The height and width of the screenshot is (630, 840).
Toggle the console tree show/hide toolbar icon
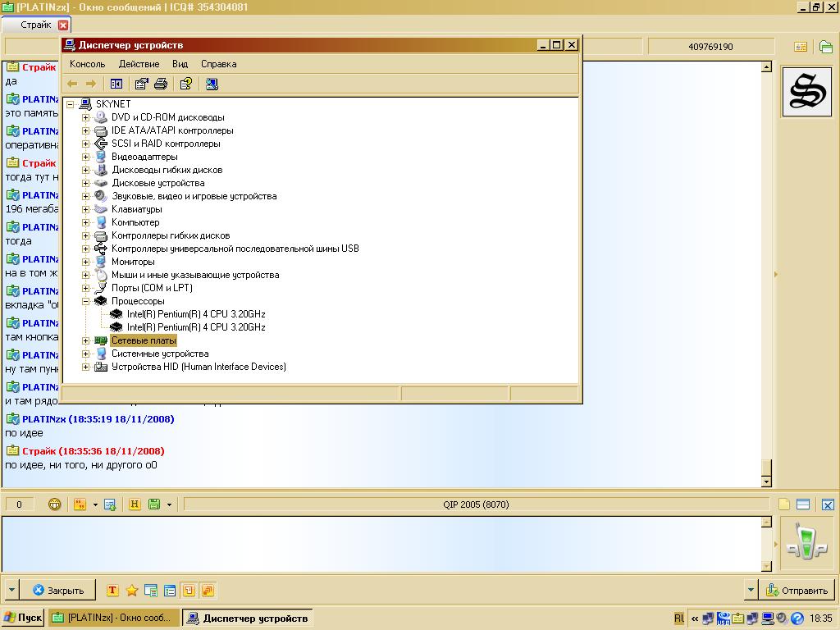(x=116, y=84)
